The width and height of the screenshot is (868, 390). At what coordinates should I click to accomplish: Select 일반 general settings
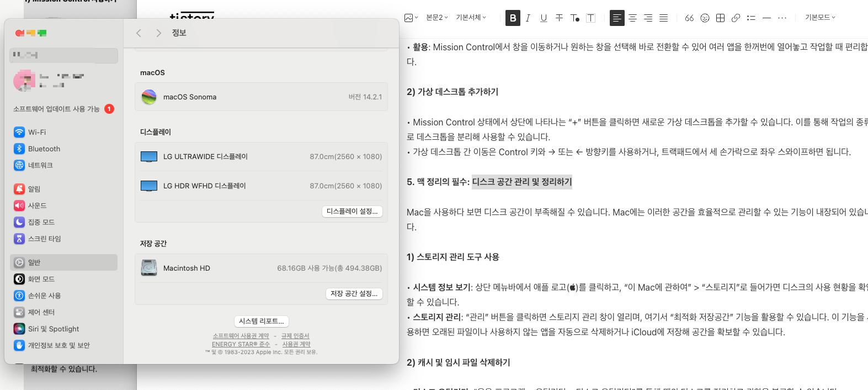point(63,262)
